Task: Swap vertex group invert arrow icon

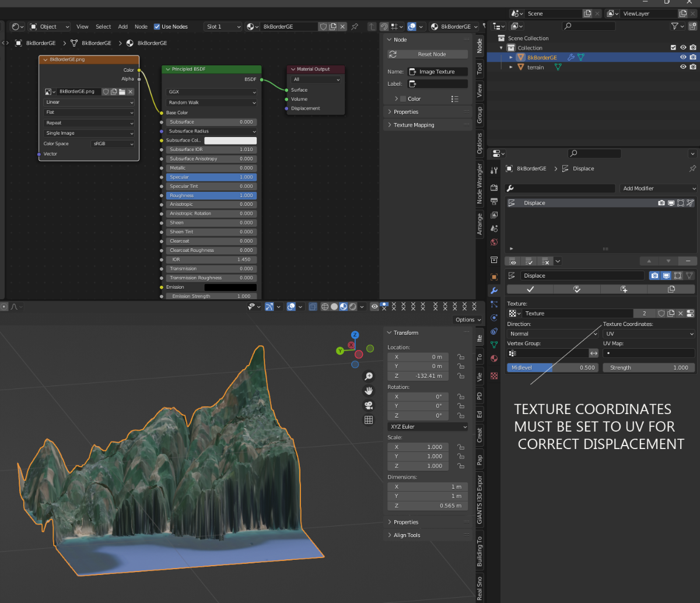Action: coord(593,353)
